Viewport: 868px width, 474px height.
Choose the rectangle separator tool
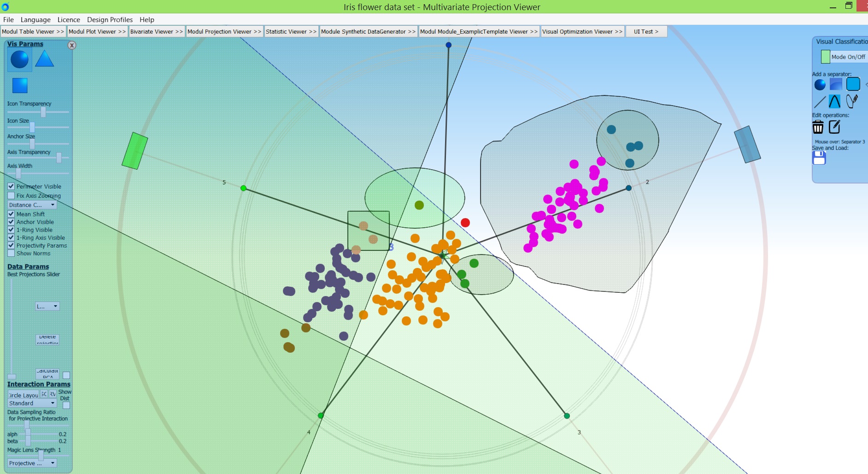pos(852,84)
